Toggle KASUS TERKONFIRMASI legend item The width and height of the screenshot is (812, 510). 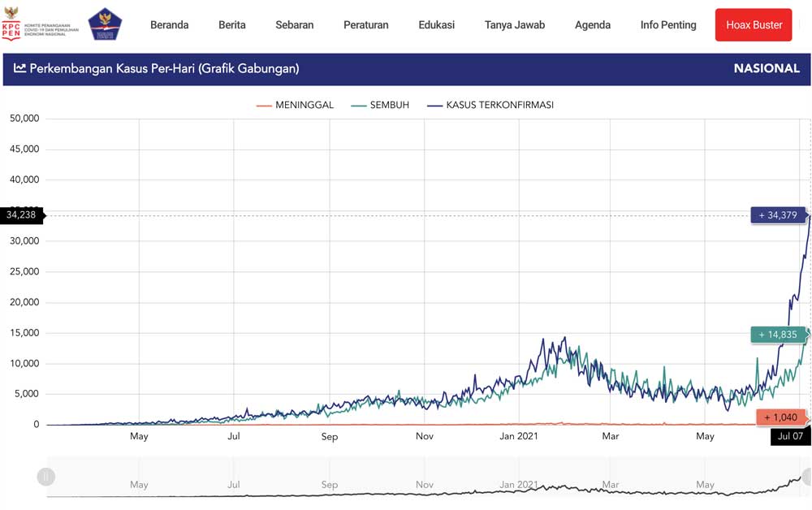(490, 105)
